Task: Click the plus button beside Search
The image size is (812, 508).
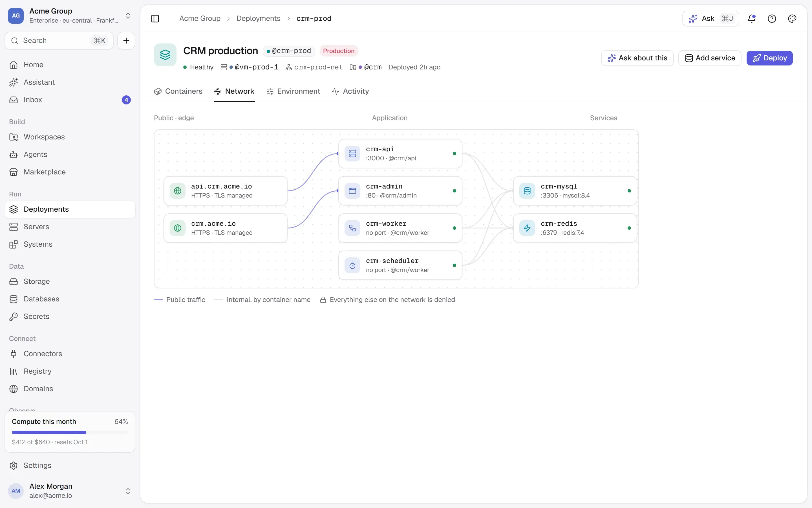Action: pyautogui.click(x=126, y=41)
